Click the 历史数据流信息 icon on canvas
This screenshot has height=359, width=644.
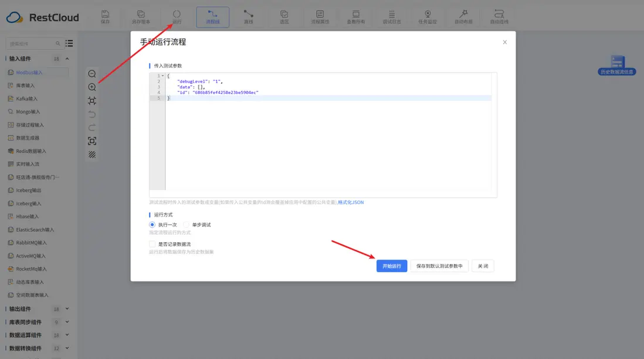[x=617, y=66]
